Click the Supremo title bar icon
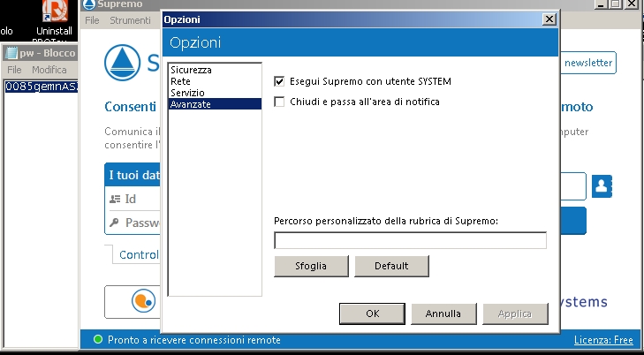 coord(89,4)
